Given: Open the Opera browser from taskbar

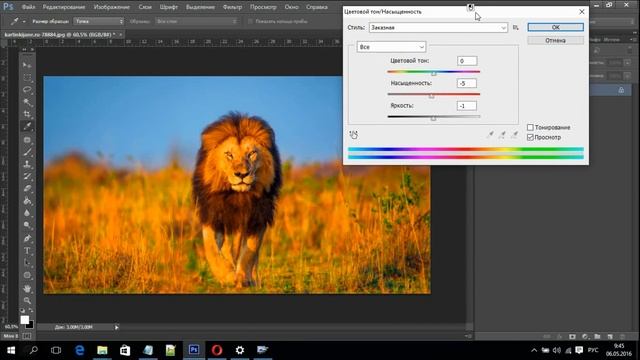Looking at the screenshot, I should click(217, 350).
